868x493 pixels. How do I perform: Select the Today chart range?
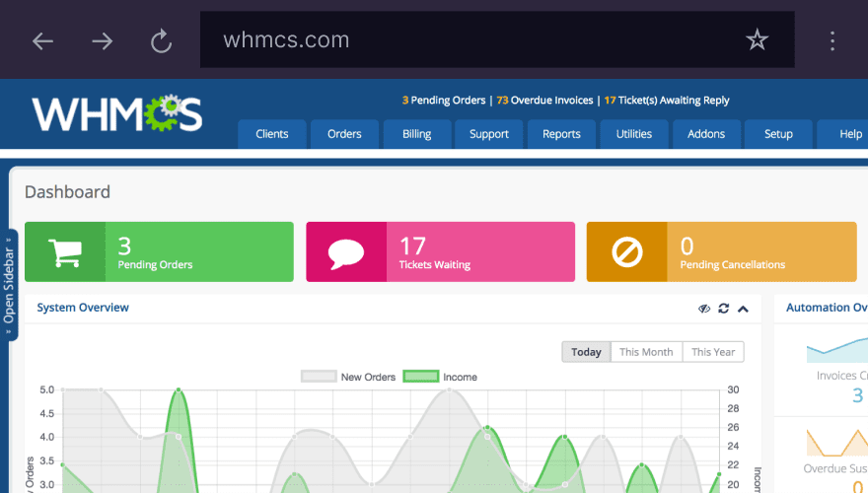coord(586,352)
